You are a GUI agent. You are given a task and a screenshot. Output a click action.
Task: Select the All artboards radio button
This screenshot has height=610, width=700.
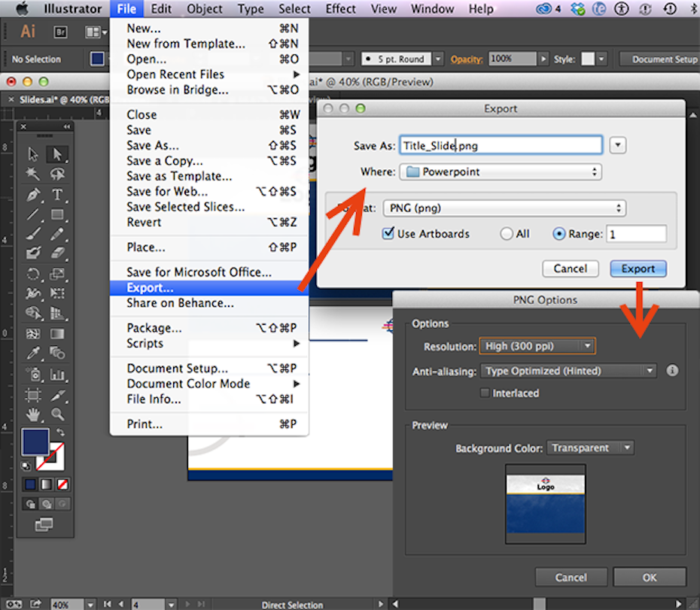[507, 234]
